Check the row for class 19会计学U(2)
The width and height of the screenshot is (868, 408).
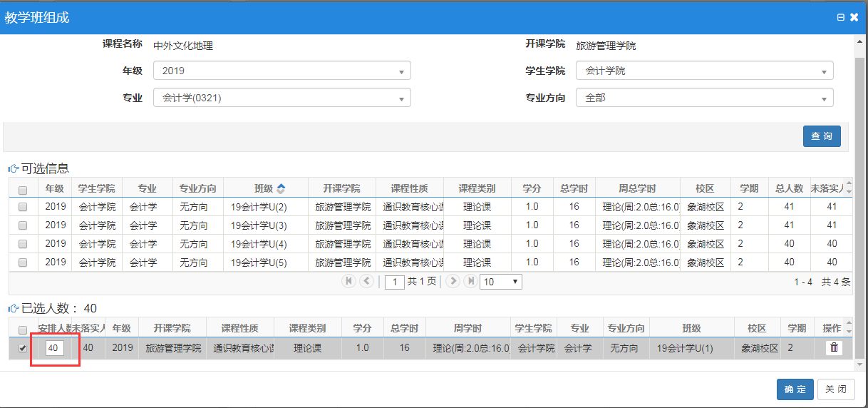pos(23,207)
